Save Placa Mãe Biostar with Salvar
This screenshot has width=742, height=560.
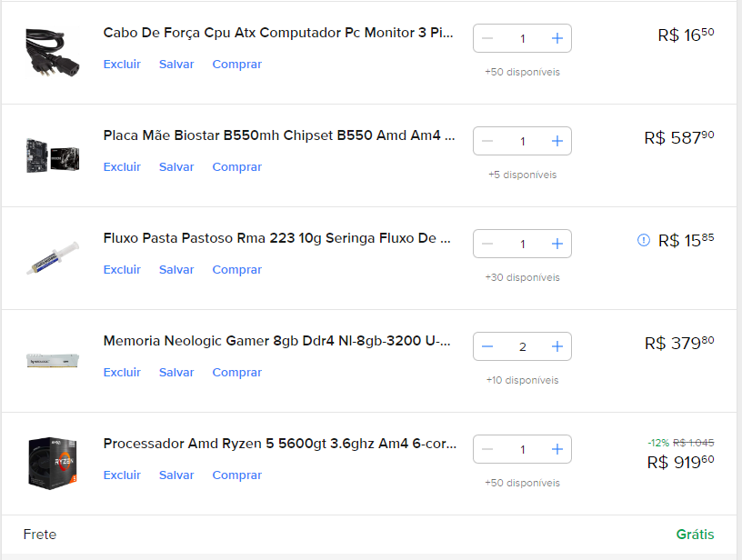pos(176,167)
